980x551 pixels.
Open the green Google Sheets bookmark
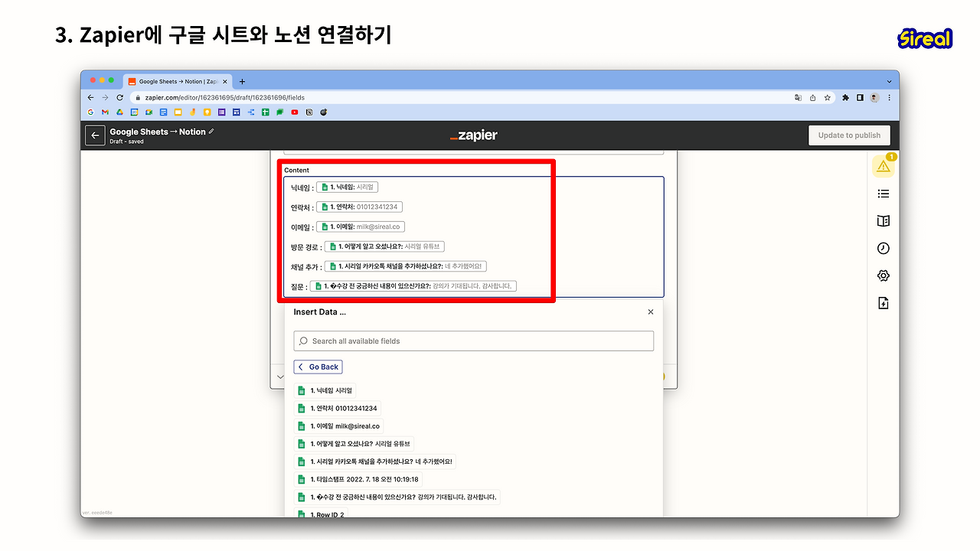[x=265, y=112]
